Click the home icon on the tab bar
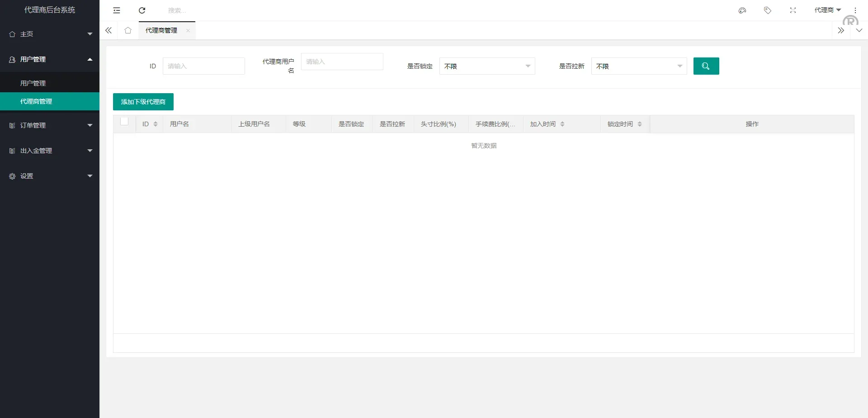Image resolution: width=868 pixels, height=418 pixels. point(128,30)
